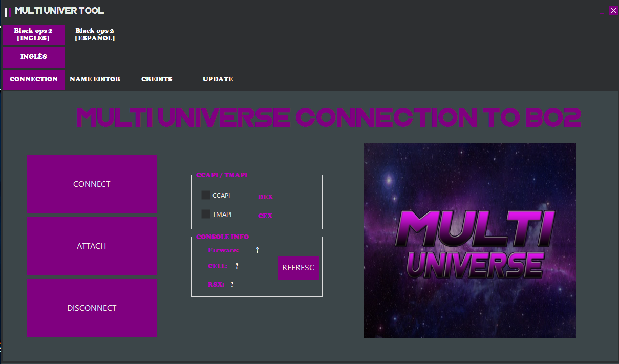Click the MULTI UNIVER TOOL window title
Screen dimensions: 619x364
(x=59, y=11)
